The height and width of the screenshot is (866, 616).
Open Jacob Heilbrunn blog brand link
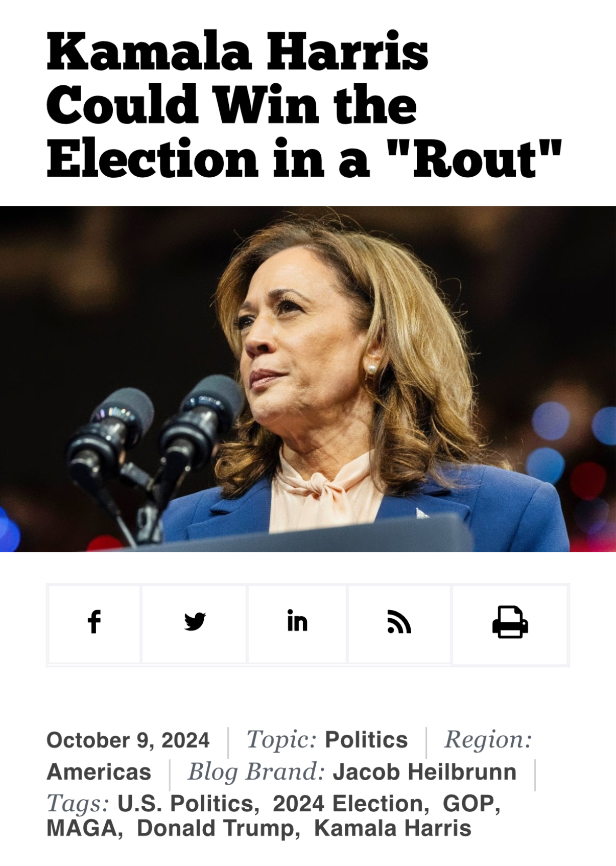coord(424,772)
